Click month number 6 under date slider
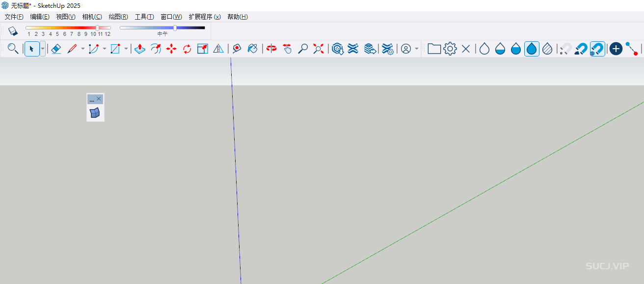This screenshot has height=284, width=644. tap(64, 34)
